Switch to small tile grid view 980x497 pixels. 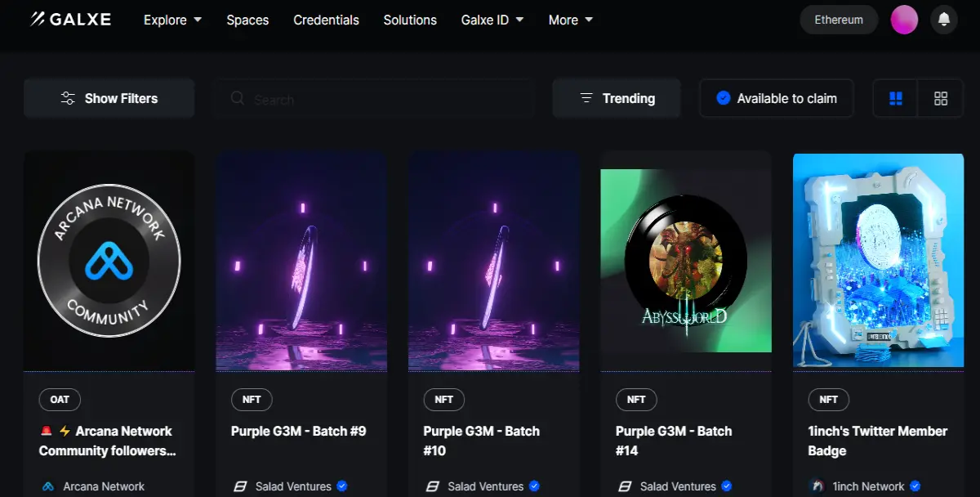(x=941, y=99)
